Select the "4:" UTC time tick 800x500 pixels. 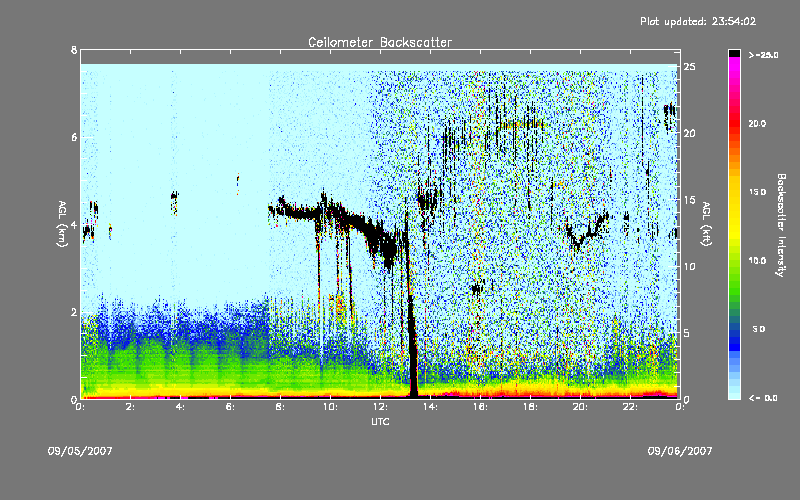[x=180, y=407]
